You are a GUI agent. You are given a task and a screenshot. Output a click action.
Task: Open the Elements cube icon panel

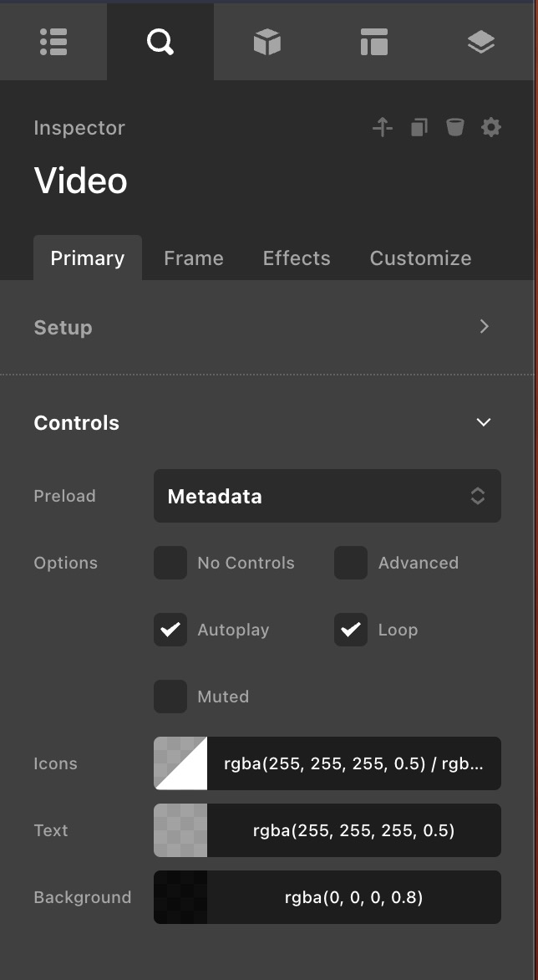click(267, 42)
